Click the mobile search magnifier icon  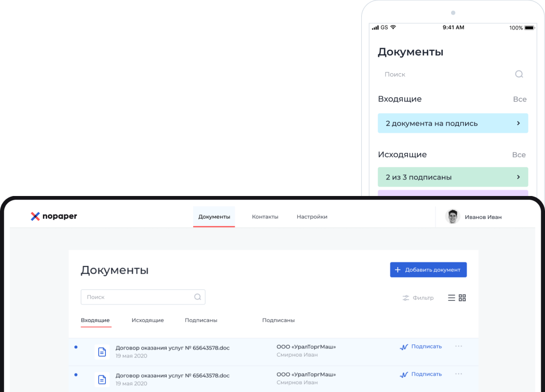(519, 74)
